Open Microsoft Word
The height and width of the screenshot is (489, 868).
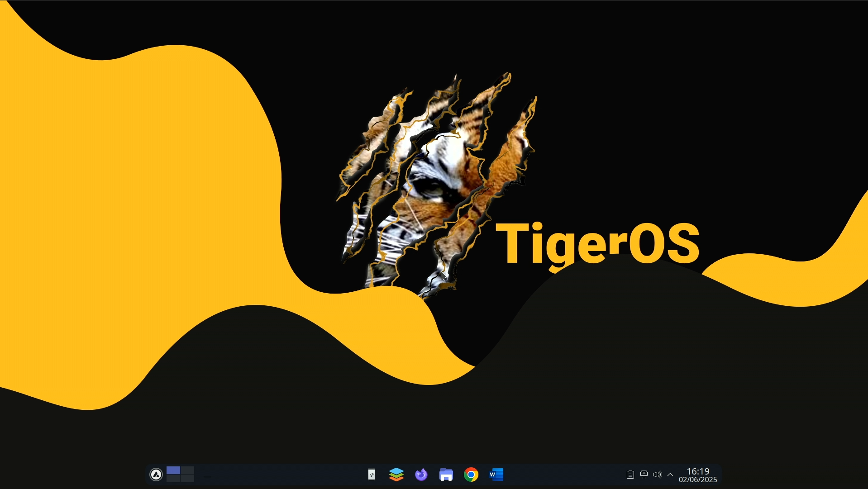(496, 475)
